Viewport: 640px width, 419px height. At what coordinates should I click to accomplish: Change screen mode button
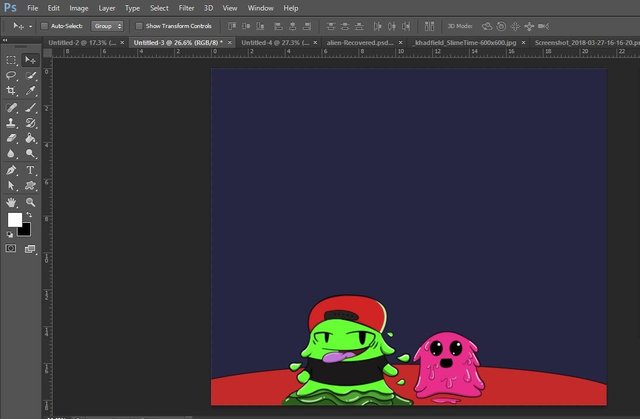[30, 249]
